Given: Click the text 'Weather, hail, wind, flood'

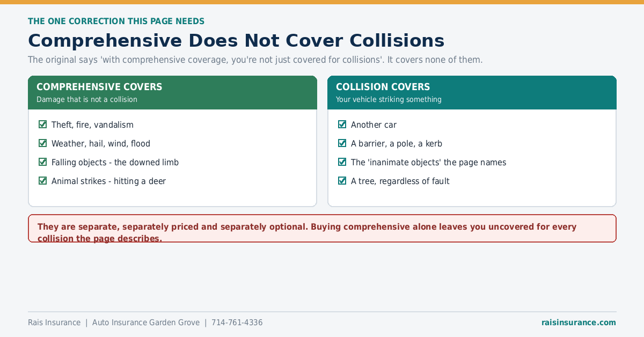Looking at the screenshot, I should (101, 143).
